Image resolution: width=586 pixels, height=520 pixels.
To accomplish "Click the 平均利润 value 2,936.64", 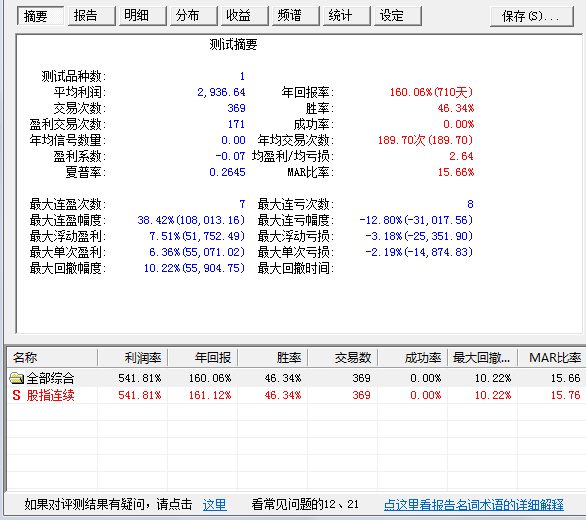I will (x=221, y=92).
